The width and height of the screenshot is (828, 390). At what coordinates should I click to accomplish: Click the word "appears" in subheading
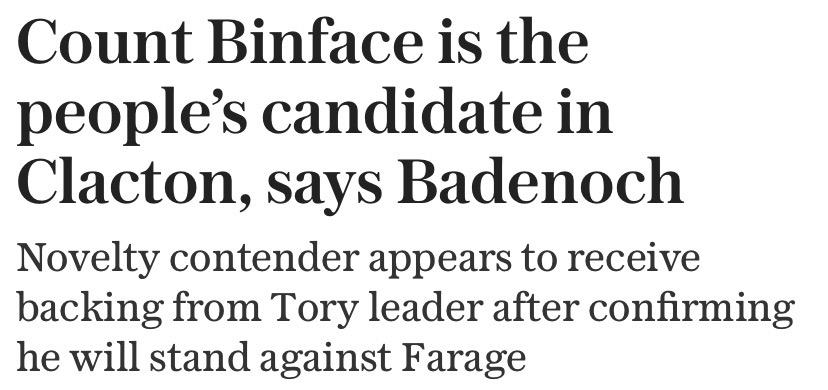tap(440, 262)
